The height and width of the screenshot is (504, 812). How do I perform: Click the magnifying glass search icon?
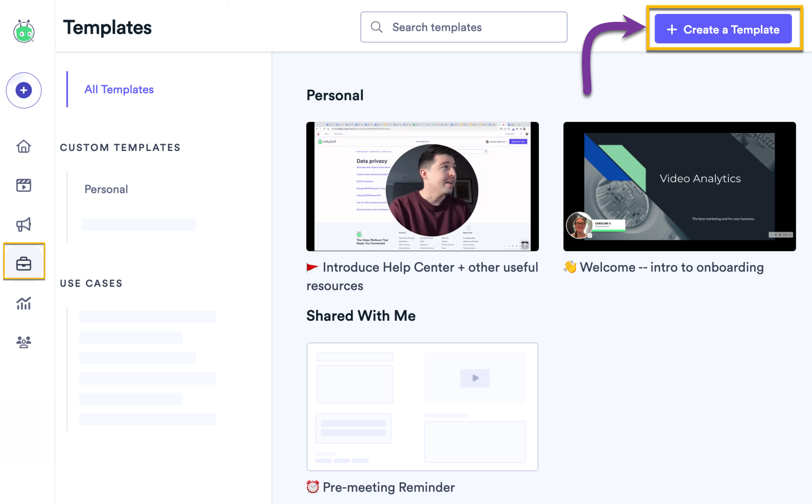[377, 27]
